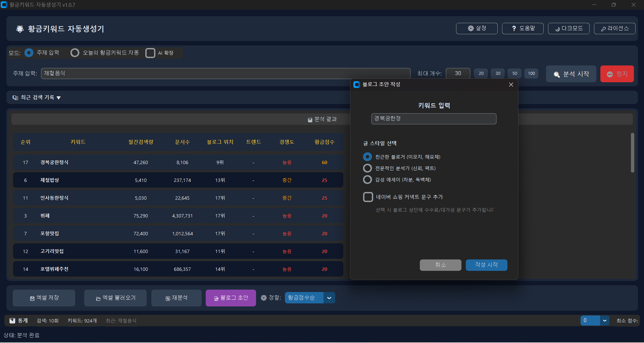Open settings with the gear icon button
This screenshot has height=343, width=644.
(477, 29)
